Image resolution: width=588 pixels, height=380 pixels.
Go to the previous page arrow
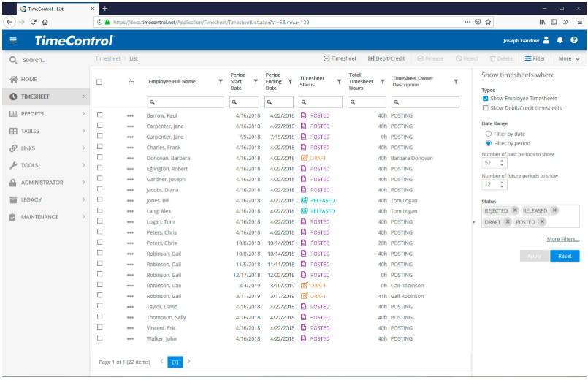click(x=161, y=361)
